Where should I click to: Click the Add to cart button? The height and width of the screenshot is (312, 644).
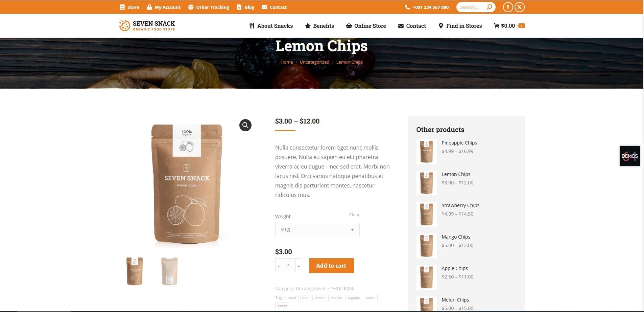pyautogui.click(x=331, y=266)
